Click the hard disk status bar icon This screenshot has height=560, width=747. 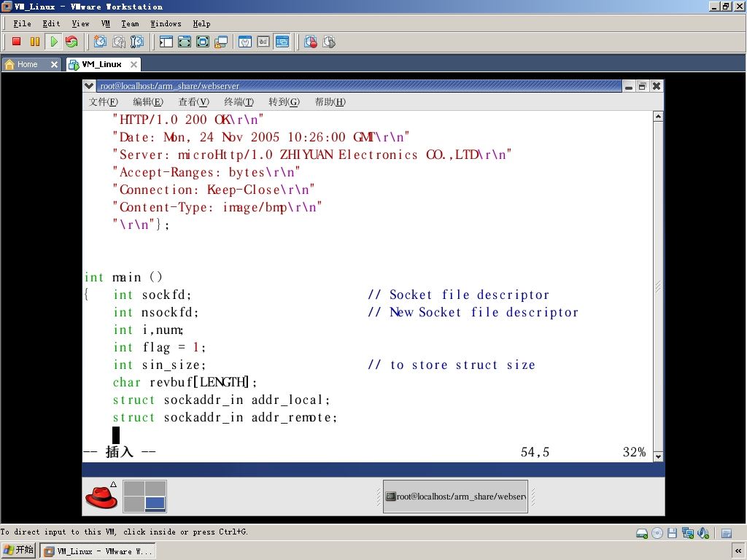[x=642, y=533]
